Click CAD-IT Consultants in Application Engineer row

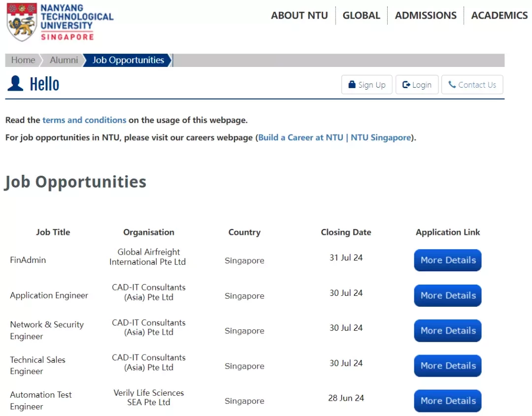point(149,292)
